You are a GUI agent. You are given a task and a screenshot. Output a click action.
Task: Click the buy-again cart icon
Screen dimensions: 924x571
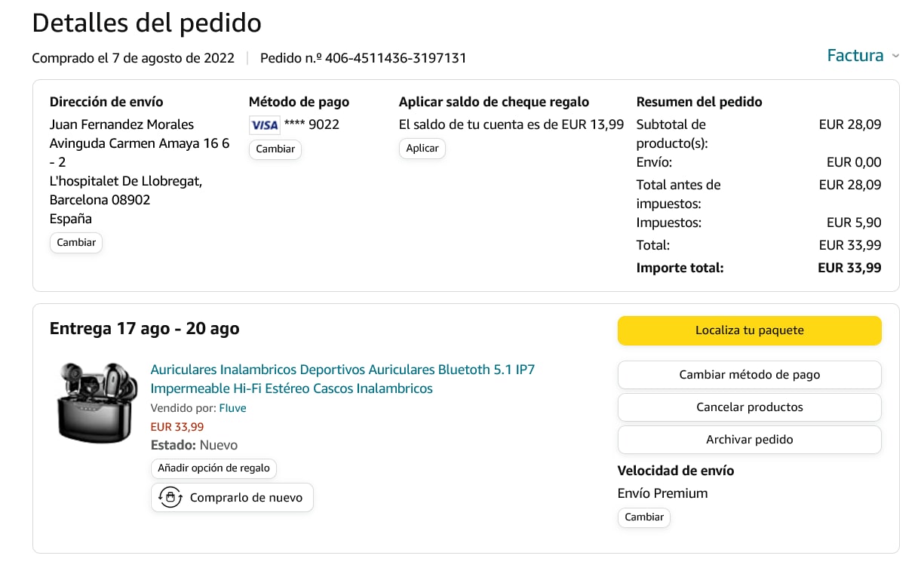[x=170, y=498]
